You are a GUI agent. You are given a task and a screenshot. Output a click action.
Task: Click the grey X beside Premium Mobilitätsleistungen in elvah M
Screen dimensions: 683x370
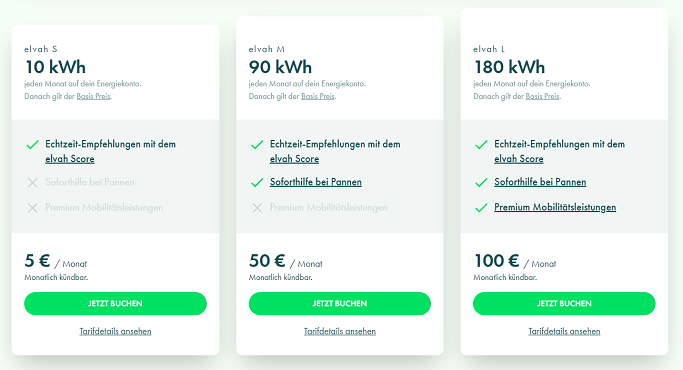pyautogui.click(x=257, y=208)
